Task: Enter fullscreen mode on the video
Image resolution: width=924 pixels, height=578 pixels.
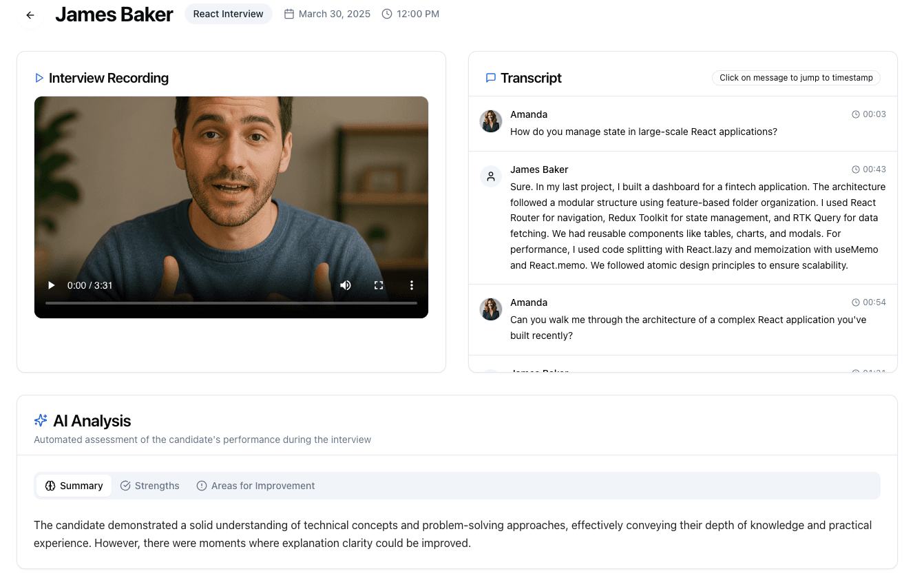Action: [379, 285]
